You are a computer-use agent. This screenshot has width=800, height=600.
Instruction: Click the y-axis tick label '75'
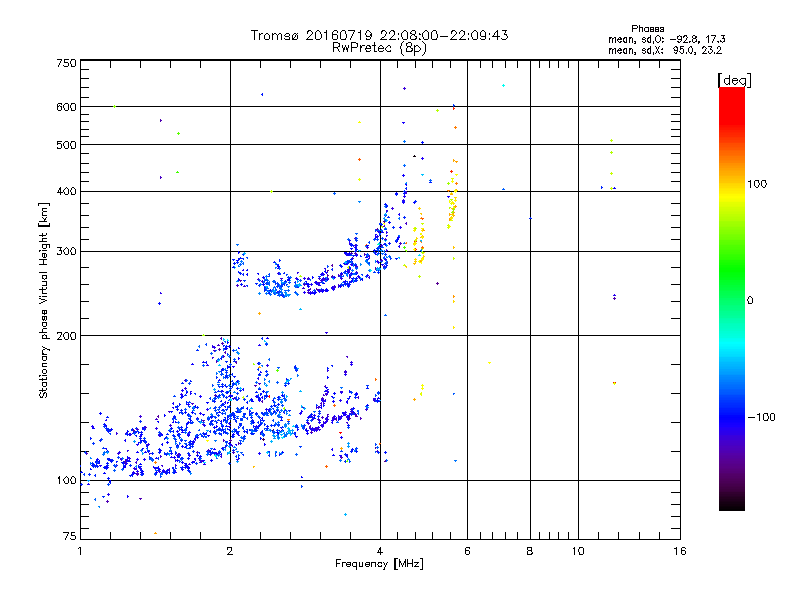(70, 536)
